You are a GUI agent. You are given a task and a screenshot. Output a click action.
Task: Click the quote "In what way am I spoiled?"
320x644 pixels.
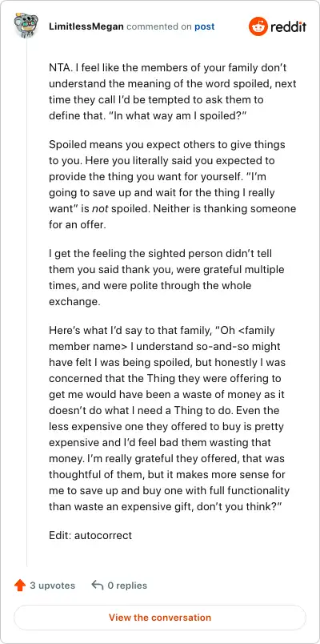pyautogui.click(x=177, y=115)
